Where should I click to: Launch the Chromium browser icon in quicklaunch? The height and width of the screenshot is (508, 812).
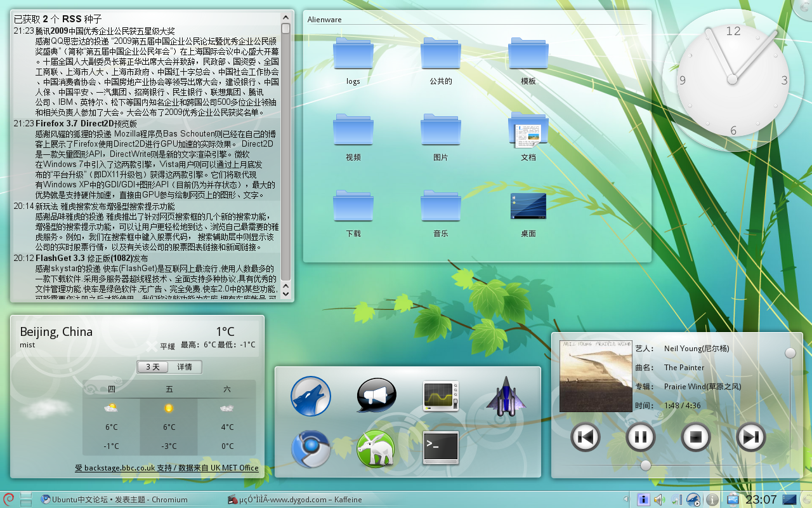click(x=311, y=449)
